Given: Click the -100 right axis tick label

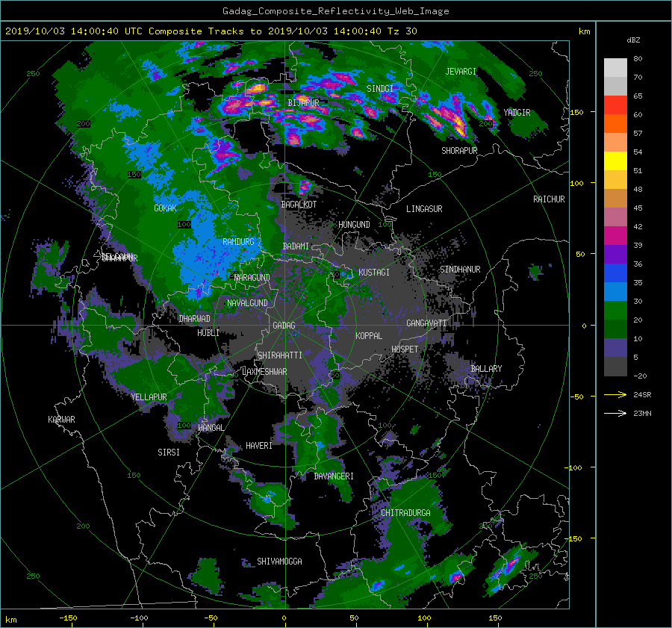Looking at the screenshot, I should coord(573,467).
